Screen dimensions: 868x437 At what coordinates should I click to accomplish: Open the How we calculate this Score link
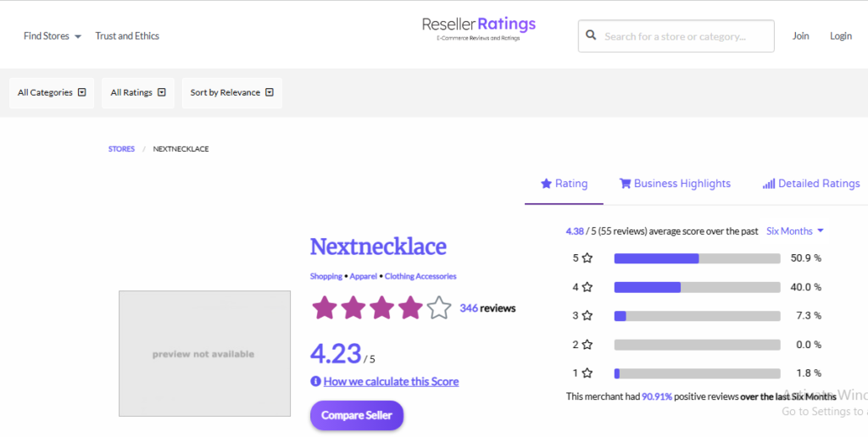pyautogui.click(x=391, y=381)
